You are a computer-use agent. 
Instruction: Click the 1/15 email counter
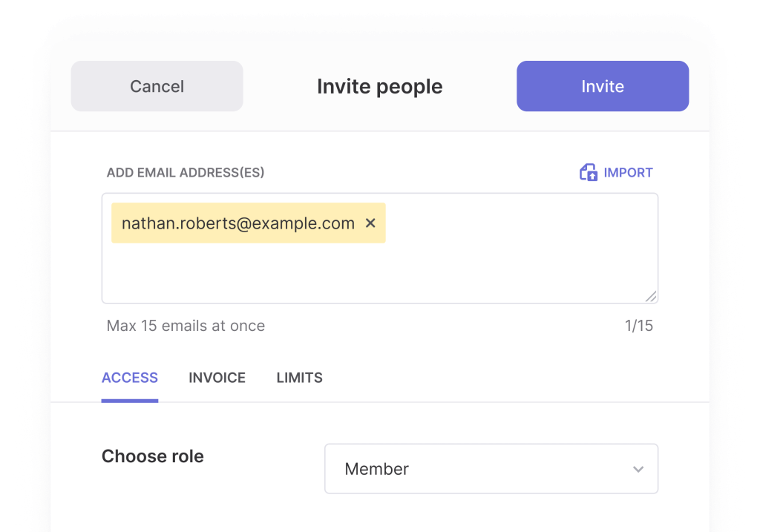(639, 326)
